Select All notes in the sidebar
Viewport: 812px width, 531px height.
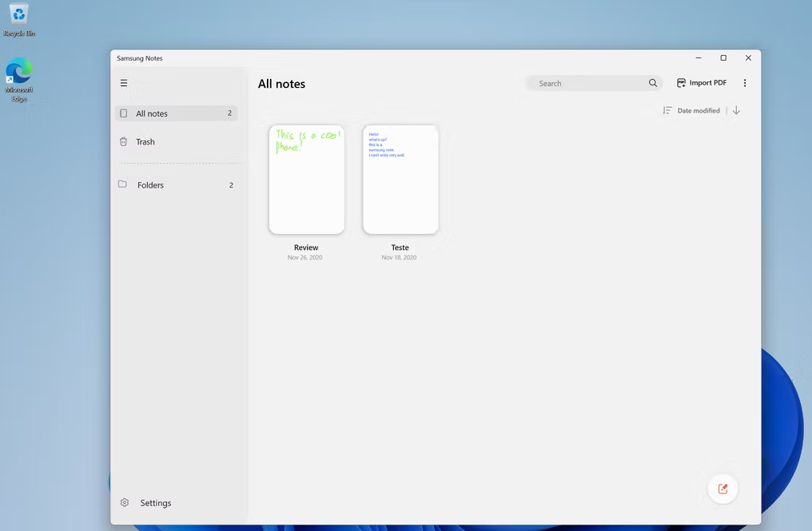(x=176, y=113)
